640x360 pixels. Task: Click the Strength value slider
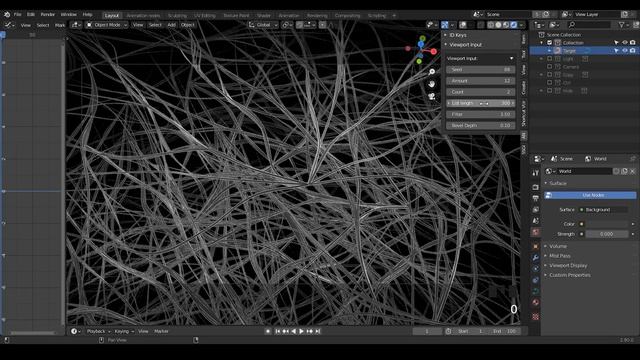click(607, 234)
